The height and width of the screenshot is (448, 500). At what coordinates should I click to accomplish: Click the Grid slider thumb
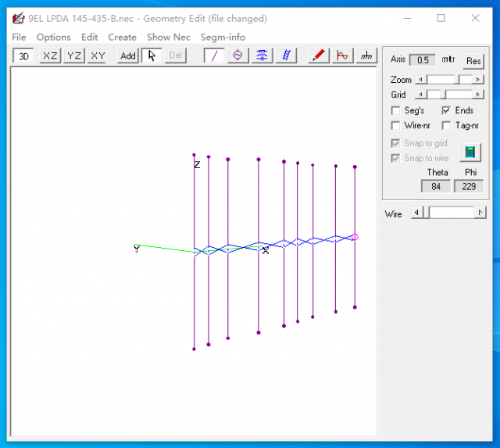point(444,95)
